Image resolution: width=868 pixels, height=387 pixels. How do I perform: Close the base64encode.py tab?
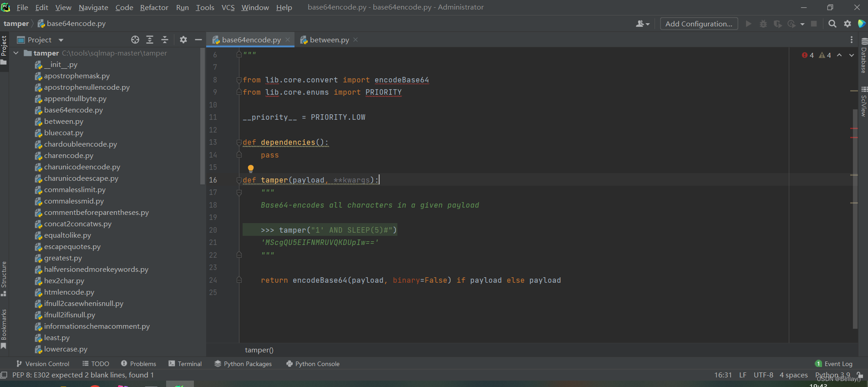tap(288, 40)
